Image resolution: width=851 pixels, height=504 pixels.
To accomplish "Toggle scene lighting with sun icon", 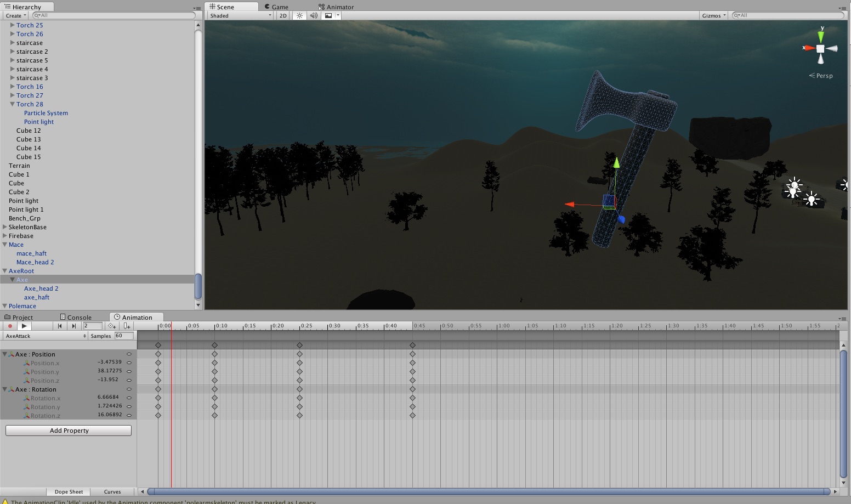I will click(x=299, y=15).
